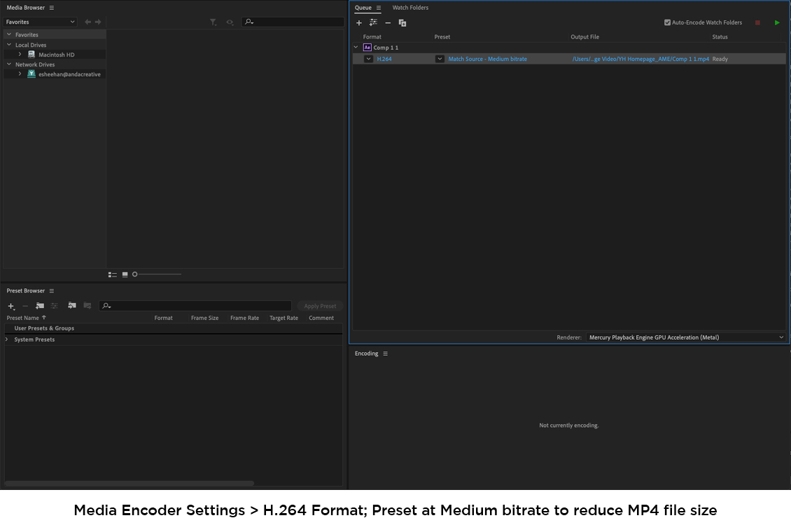Viewport: 791px width, 532px height.
Task: Collapse the Network Drives section
Action: tap(9, 64)
